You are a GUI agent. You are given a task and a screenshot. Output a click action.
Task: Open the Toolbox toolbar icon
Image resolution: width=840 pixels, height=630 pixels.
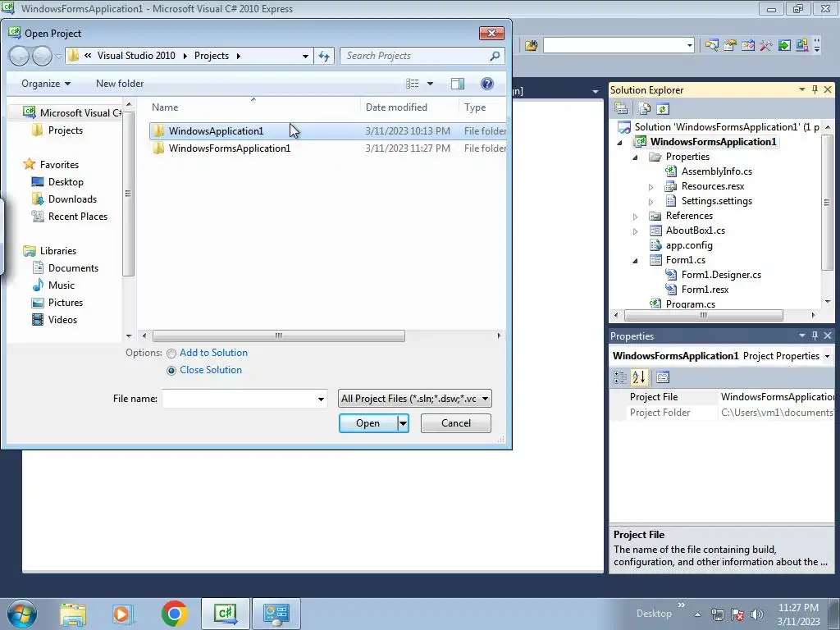coord(766,46)
